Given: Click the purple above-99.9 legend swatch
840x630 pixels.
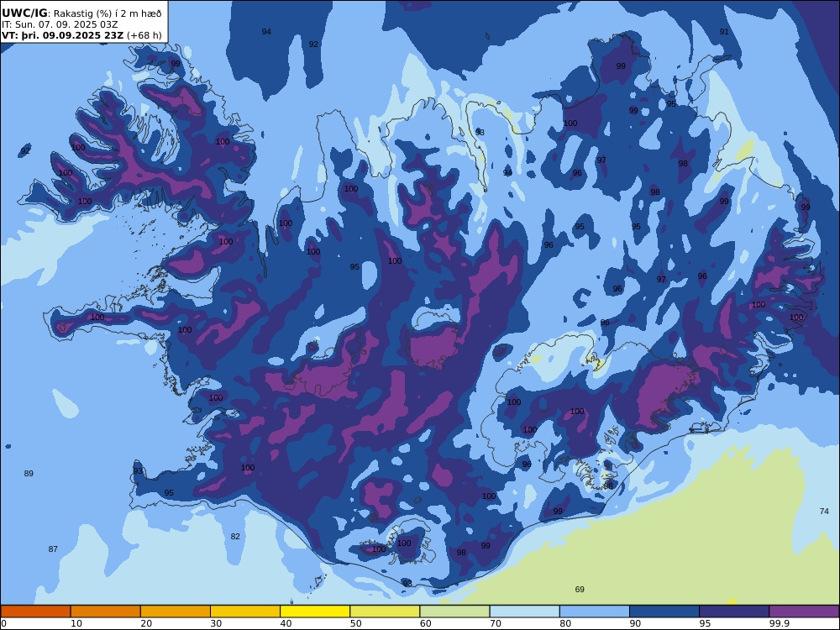Looking at the screenshot, I should (x=804, y=612).
